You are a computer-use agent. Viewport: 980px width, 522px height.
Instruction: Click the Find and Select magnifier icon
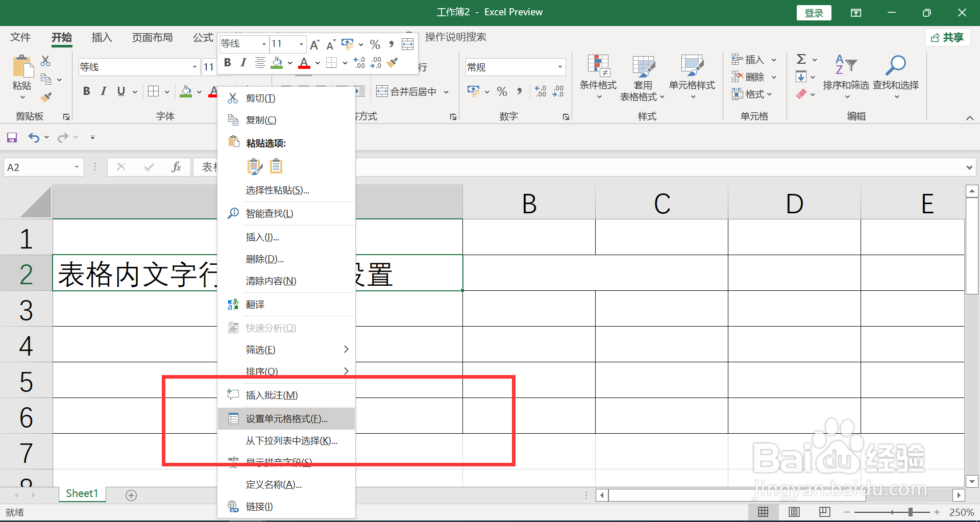[x=895, y=64]
